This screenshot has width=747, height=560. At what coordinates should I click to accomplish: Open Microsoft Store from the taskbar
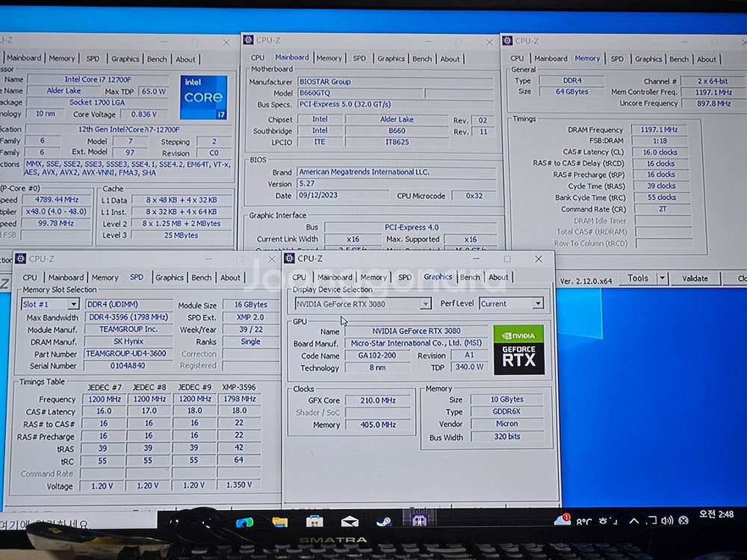click(314, 522)
